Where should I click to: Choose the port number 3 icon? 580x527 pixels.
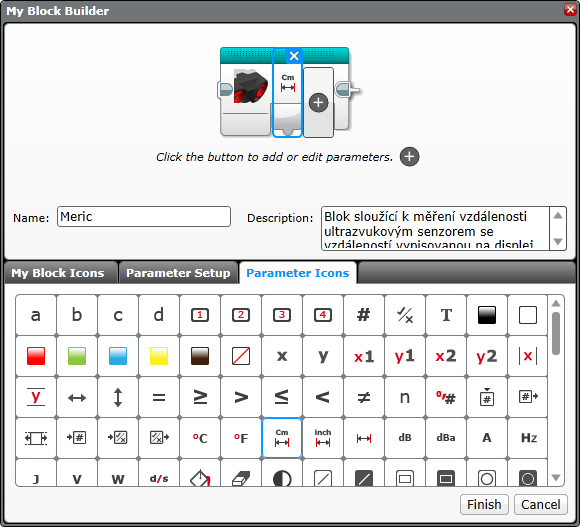pyautogui.click(x=282, y=315)
